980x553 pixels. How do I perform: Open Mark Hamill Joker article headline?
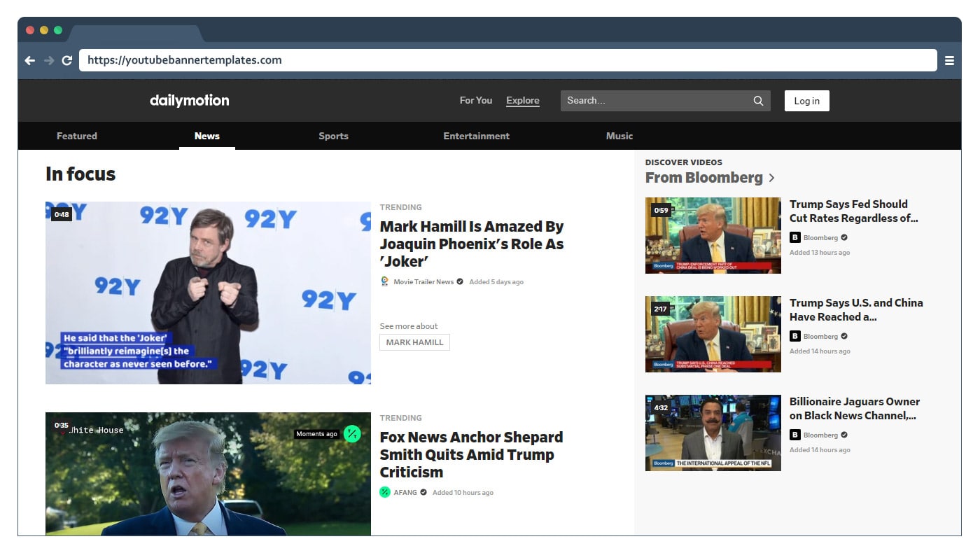coord(472,244)
